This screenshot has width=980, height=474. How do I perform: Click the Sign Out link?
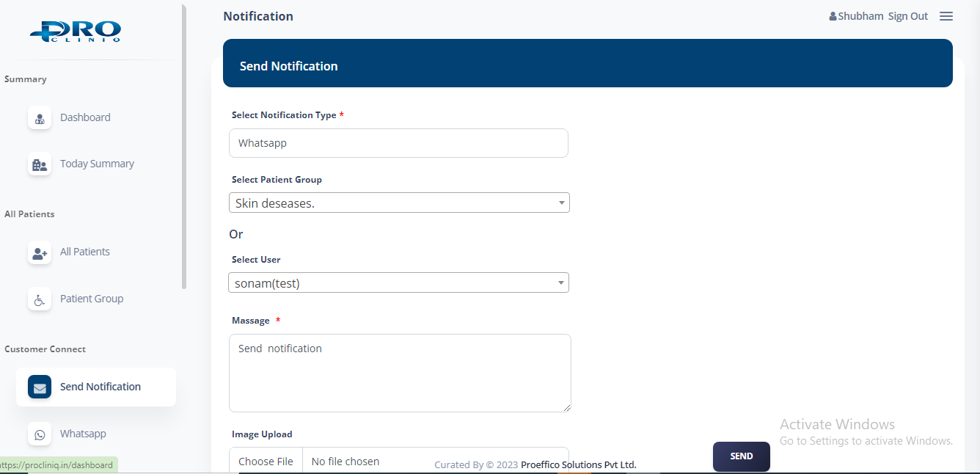[x=908, y=16]
